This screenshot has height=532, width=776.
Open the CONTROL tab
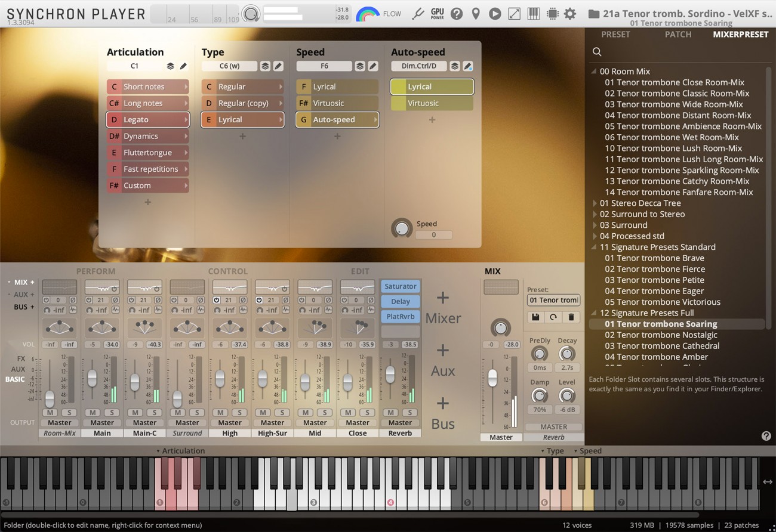click(x=228, y=271)
